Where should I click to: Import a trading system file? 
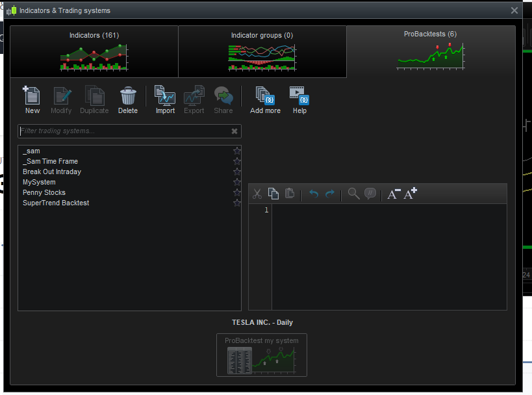point(165,100)
